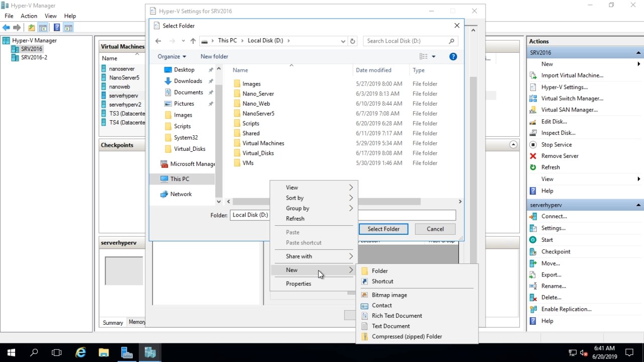The width and height of the screenshot is (644, 362).
Task: Click the Virtual Switch Manager icon
Action: (533, 99)
